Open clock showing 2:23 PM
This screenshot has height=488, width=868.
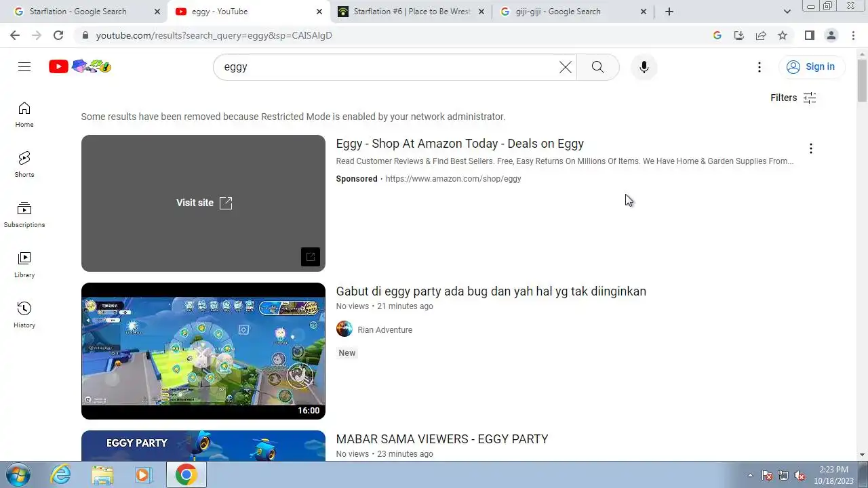click(833, 475)
